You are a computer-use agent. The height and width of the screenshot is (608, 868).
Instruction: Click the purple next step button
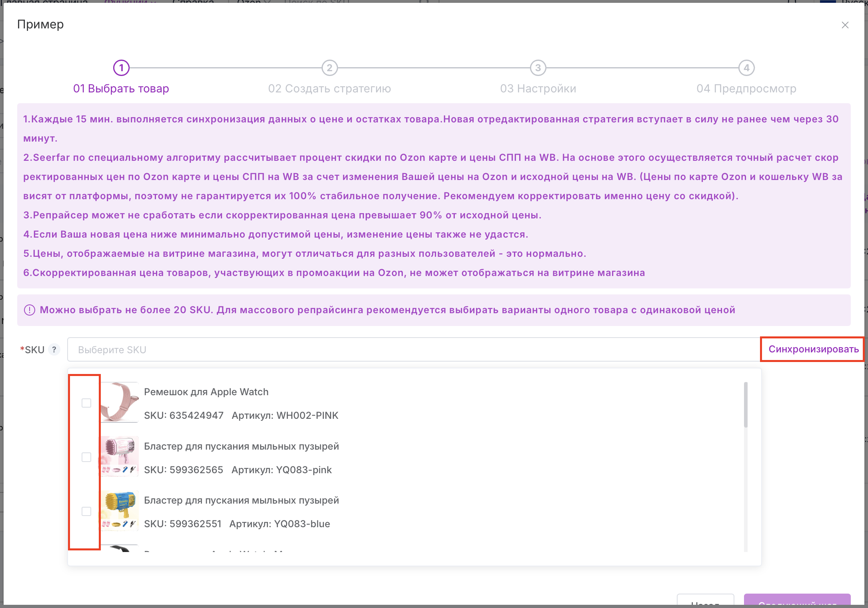tap(797, 600)
